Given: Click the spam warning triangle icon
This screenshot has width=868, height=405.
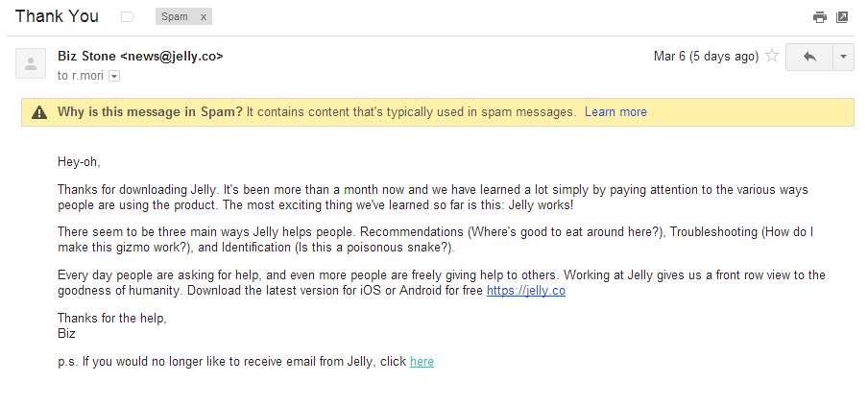Looking at the screenshot, I should tap(39, 112).
